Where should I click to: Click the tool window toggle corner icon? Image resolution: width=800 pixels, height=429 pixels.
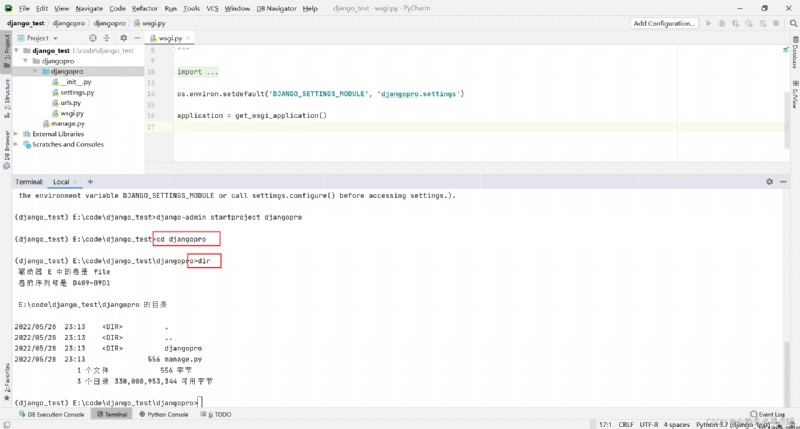point(7,424)
